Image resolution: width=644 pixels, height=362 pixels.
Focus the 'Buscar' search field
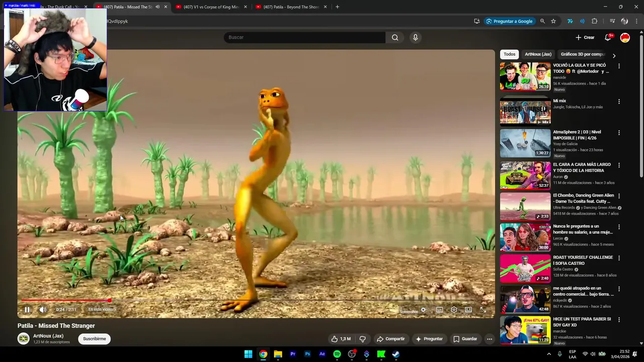click(x=304, y=37)
